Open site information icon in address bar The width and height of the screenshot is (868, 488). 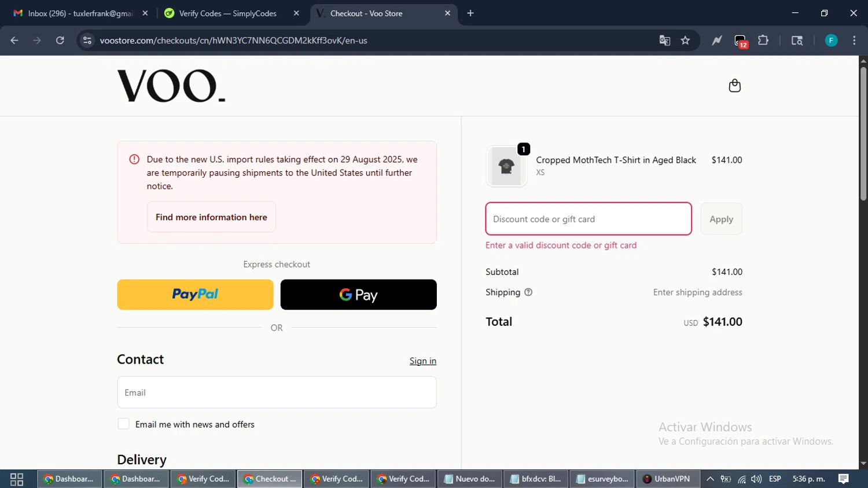click(x=87, y=41)
